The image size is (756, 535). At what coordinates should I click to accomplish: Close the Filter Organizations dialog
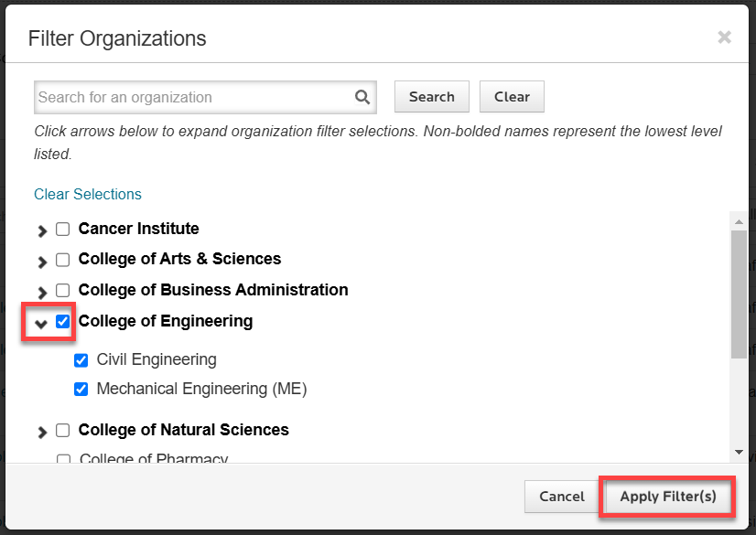click(724, 37)
